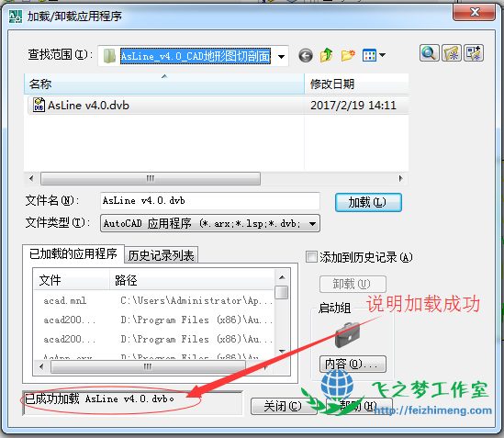Click the 文件名 input field
504x438 pixels.
click(210, 201)
